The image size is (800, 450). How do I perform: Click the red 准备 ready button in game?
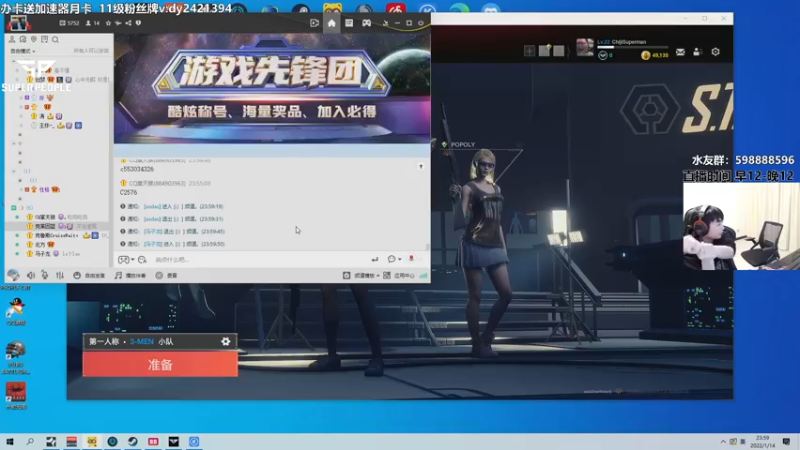pos(160,364)
